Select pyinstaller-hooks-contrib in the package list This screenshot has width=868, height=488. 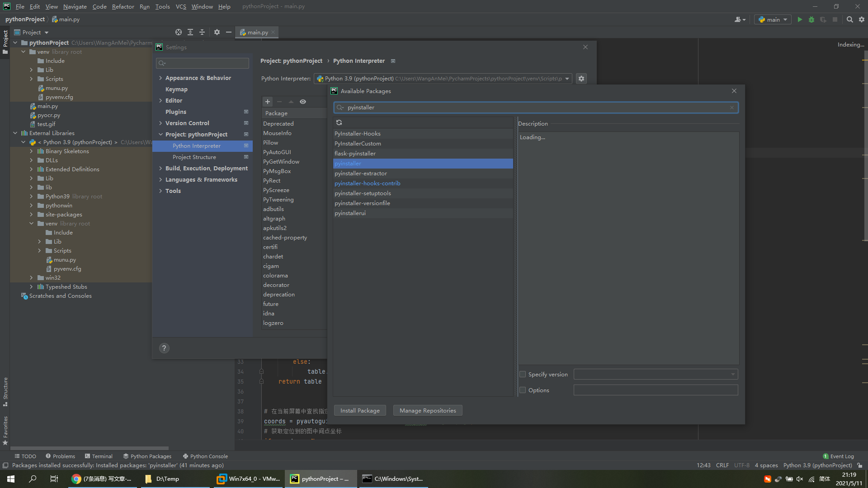[x=368, y=183]
